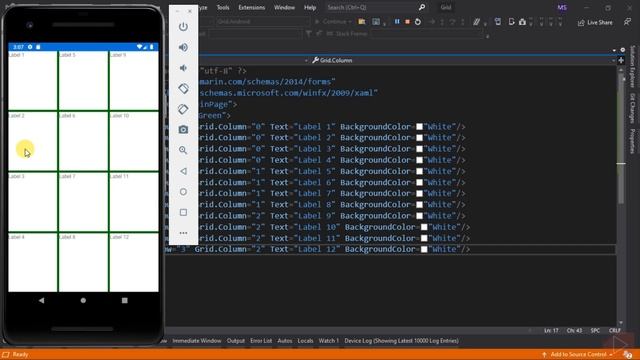The image size is (640, 360).
Task: Open Help menu
Action: click(x=310, y=7)
